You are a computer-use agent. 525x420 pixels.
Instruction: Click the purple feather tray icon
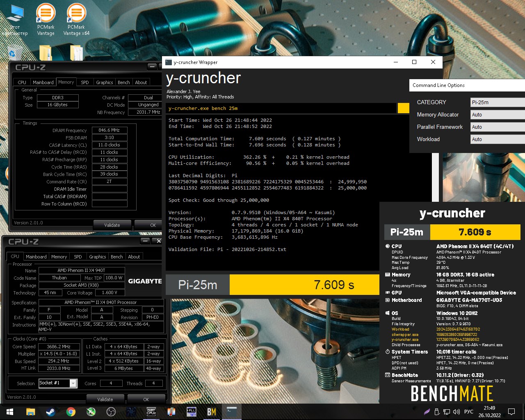pyautogui.click(x=427, y=412)
